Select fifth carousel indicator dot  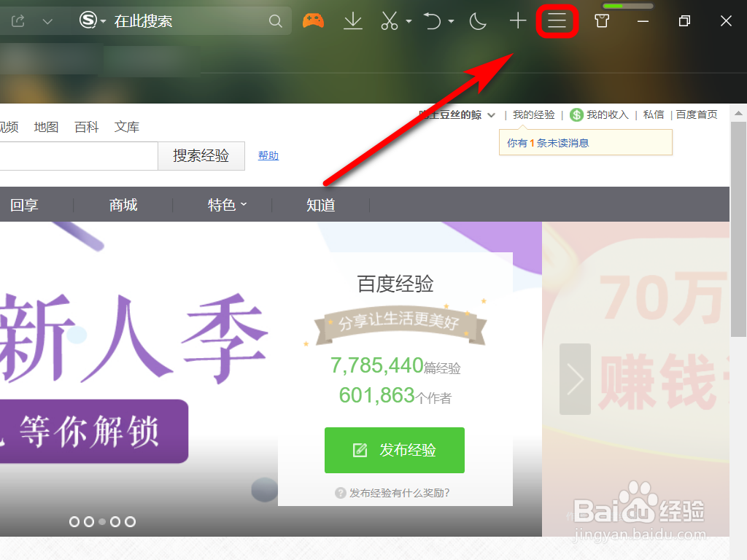click(130, 522)
